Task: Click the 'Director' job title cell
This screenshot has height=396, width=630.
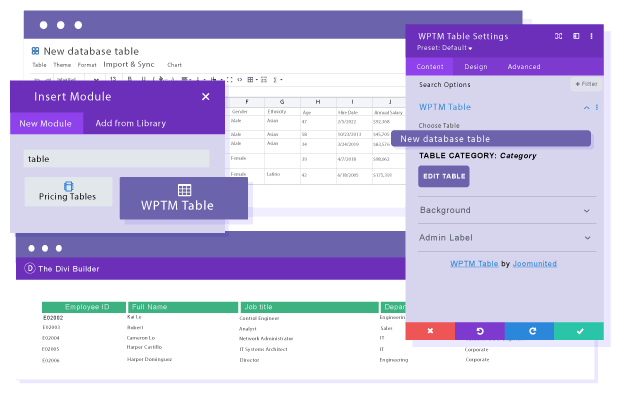Action: [x=250, y=360]
